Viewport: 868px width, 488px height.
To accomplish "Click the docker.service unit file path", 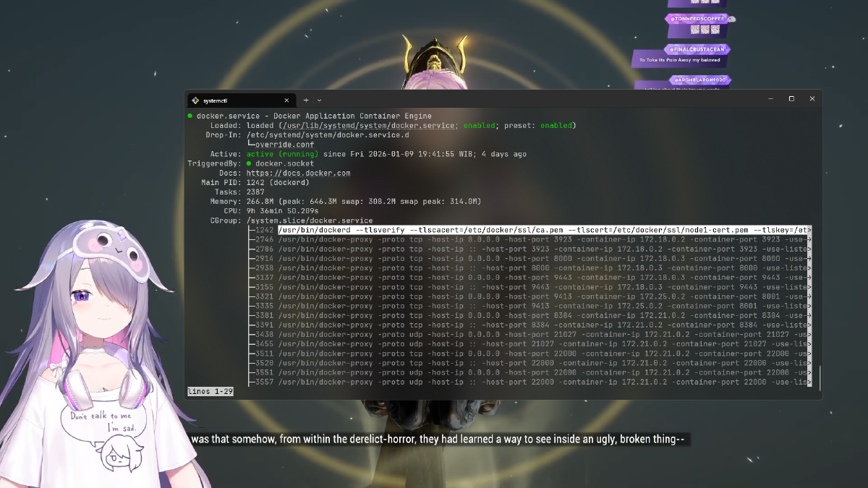I will click(374, 126).
